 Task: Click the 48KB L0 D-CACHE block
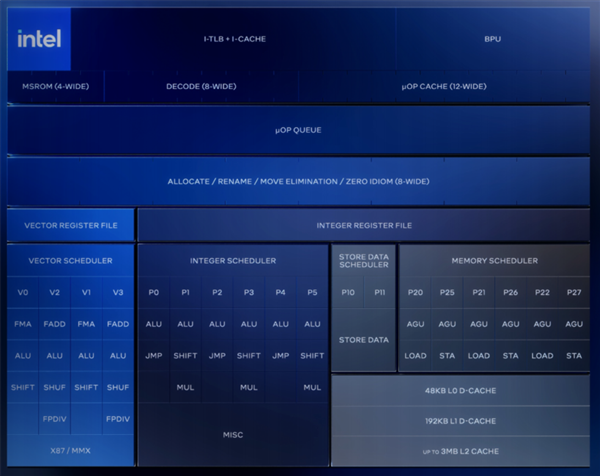[460, 391]
